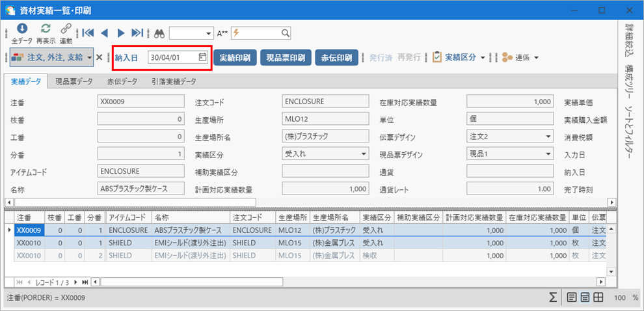Viewport: 644px width, 311px height.
Task: Switch to the grid view icon in status bar
Action: 598,297
